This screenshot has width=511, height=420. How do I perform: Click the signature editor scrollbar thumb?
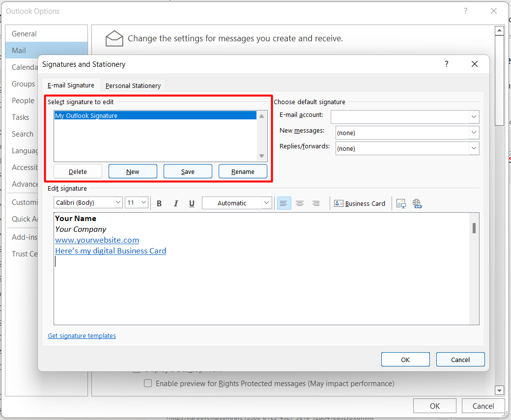tap(474, 228)
